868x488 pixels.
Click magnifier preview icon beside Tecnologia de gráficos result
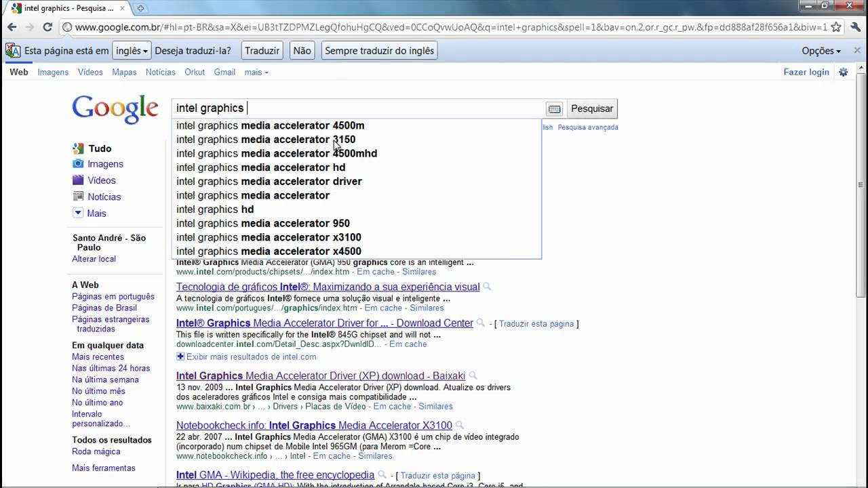(486, 287)
